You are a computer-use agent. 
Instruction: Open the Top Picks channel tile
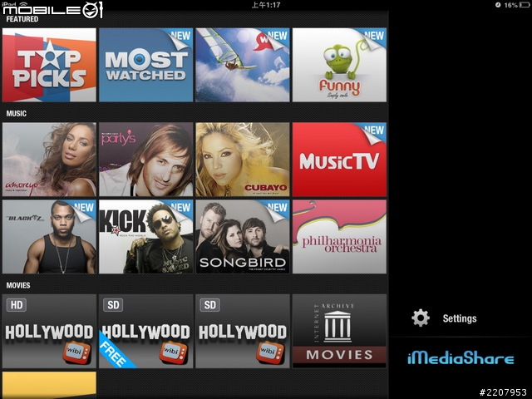point(49,65)
